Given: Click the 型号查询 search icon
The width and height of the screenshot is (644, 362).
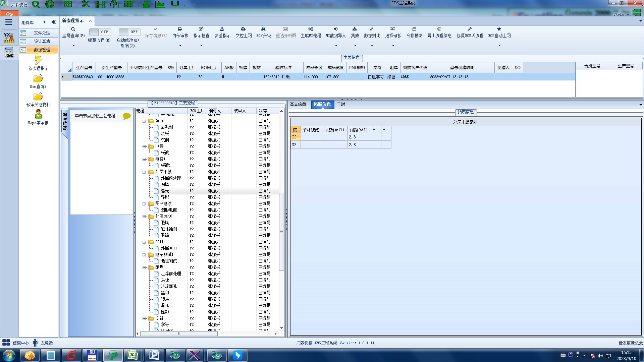Looking at the screenshot, I should 73,29.
